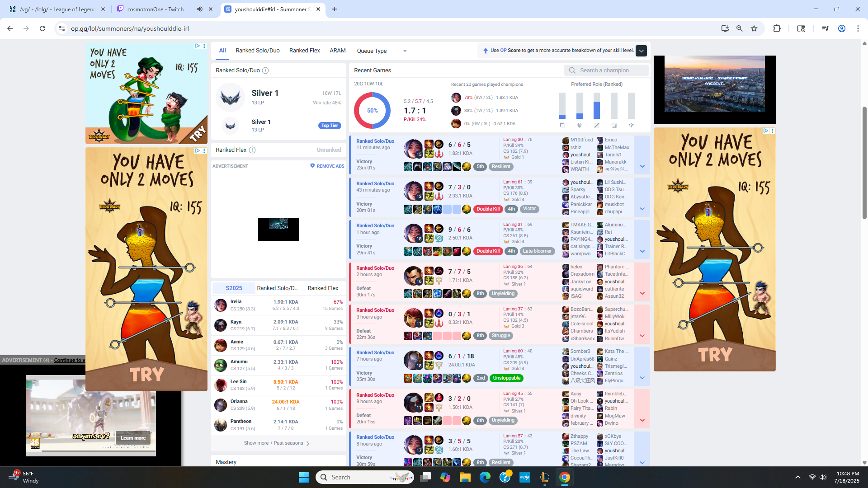Click the Silver 1 rank emblem
Viewport: 868px width, 488px height.
(x=230, y=97)
